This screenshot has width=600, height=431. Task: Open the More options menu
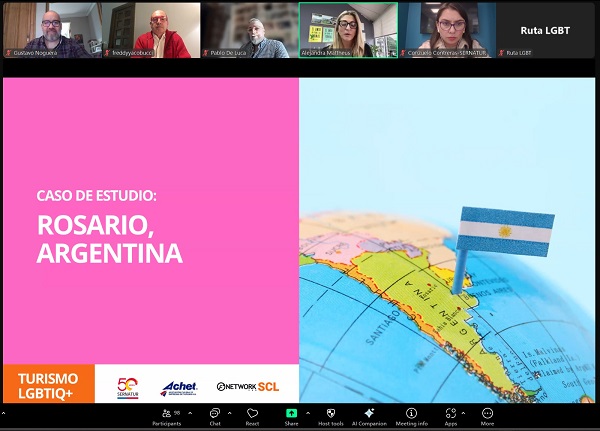point(487,414)
